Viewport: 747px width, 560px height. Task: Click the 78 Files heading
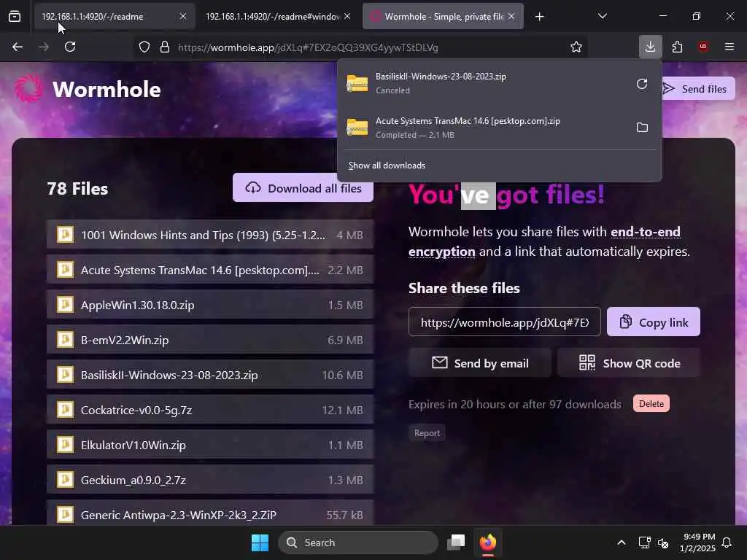(77, 189)
